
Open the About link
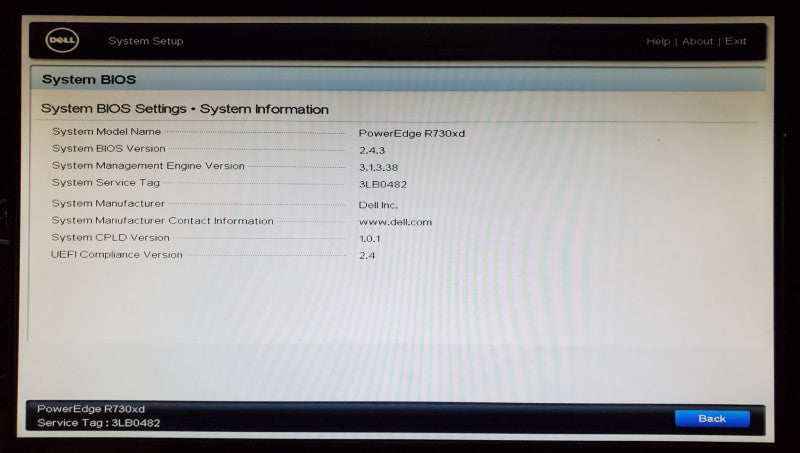pyautogui.click(x=697, y=41)
